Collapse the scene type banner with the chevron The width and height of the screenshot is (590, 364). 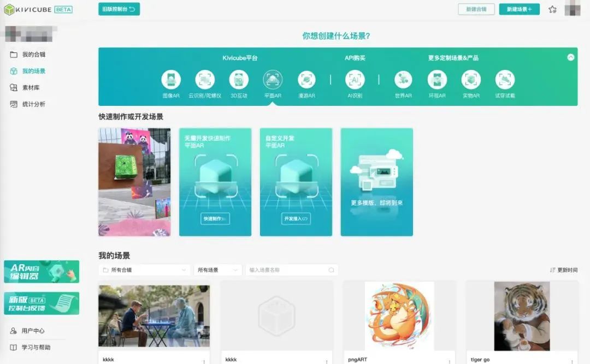pyautogui.click(x=571, y=57)
